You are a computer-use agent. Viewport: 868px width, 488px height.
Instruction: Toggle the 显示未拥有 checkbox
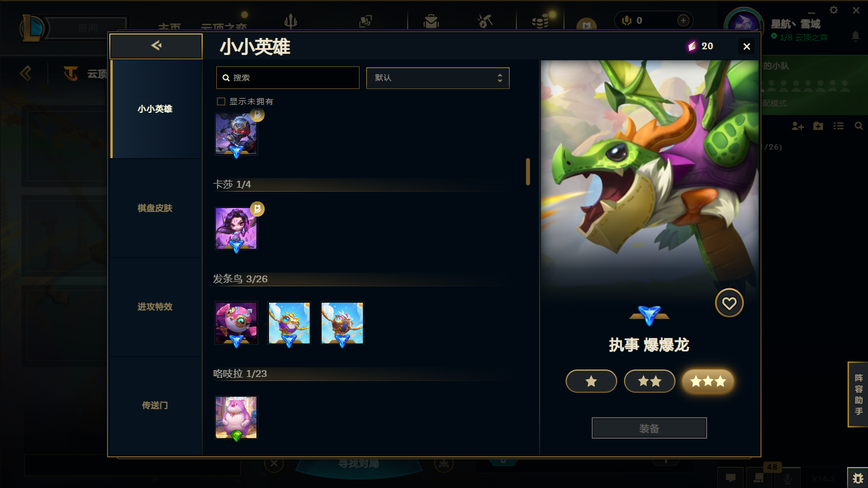point(221,101)
